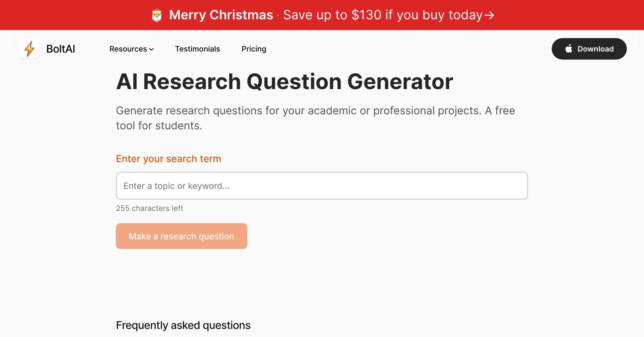Follow the Merry Christmas promotional link
This screenshot has width=644, height=337.
221,15
